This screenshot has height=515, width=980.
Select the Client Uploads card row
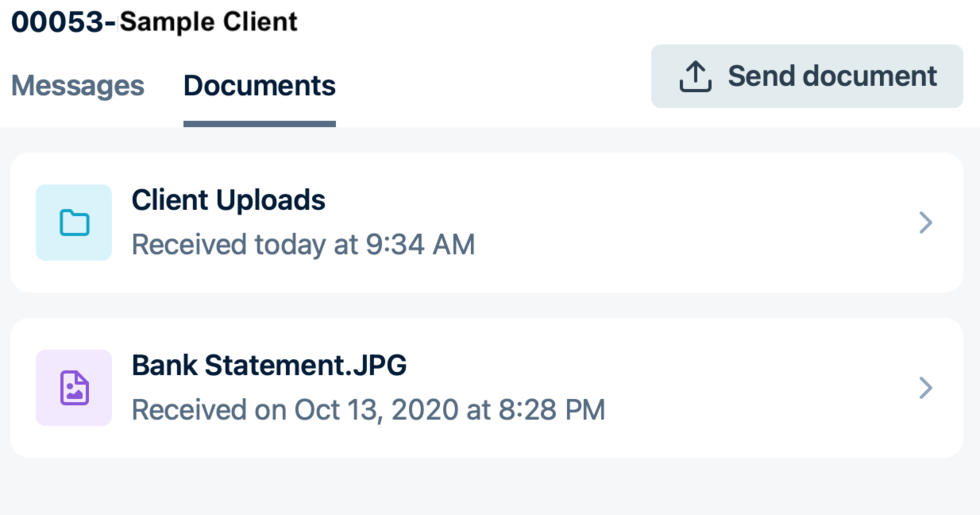coord(487,222)
